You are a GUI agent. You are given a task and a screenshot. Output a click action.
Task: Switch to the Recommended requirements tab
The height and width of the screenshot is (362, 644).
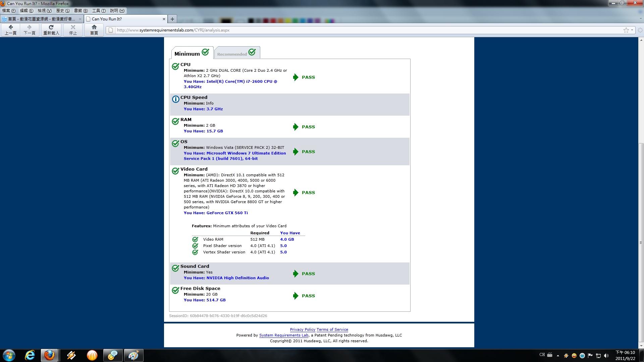[x=237, y=53]
